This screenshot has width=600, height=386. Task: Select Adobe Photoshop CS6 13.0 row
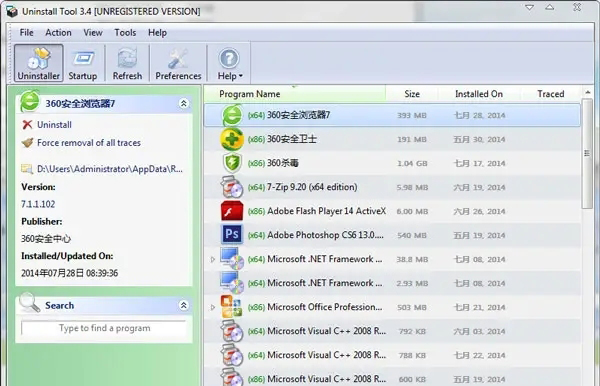(x=392, y=235)
